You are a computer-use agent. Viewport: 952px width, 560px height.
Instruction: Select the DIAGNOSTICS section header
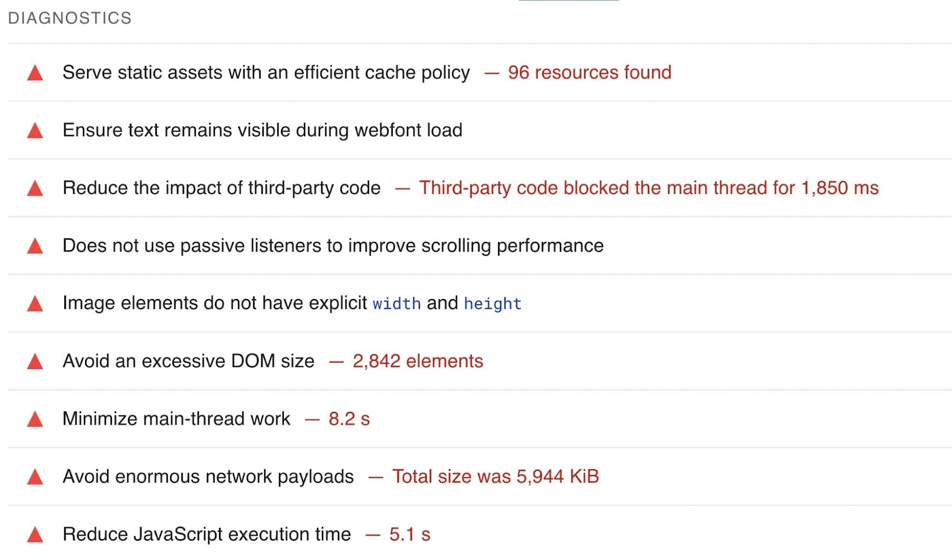tap(70, 18)
